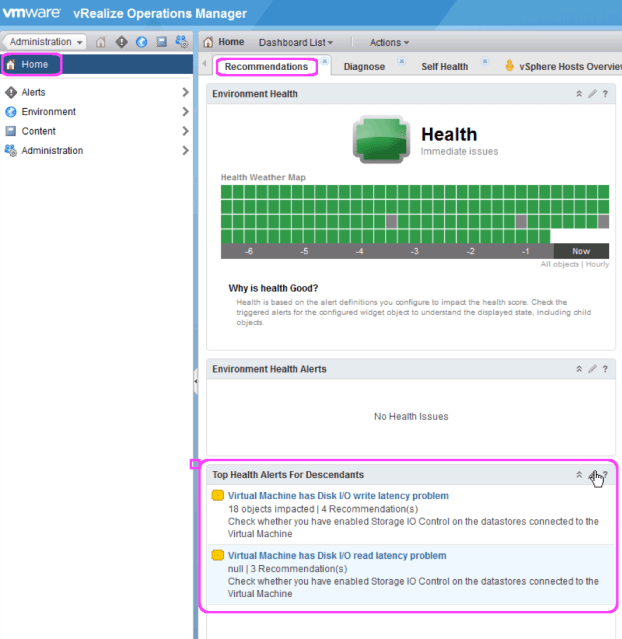This screenshot has width=622, height=639.
Task: Close the Diagnose dashboard tab
Action: pyautogui.click(x=401, y=61)
